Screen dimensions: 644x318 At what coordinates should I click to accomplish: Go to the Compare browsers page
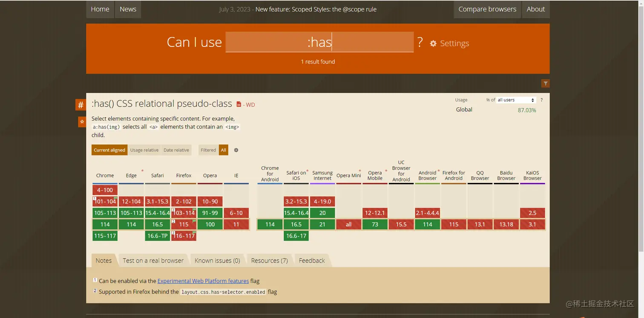coord(487,9)
